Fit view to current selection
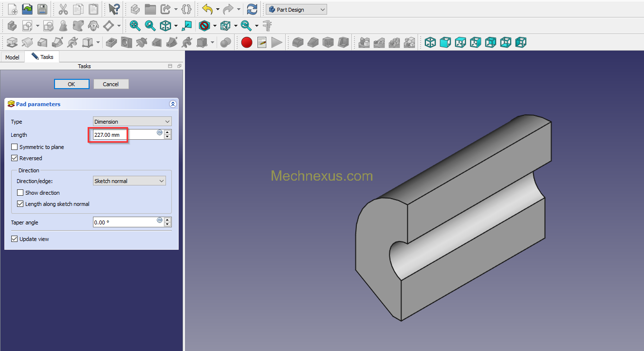This screenshot has height=351, width=644. coord(150,26)
